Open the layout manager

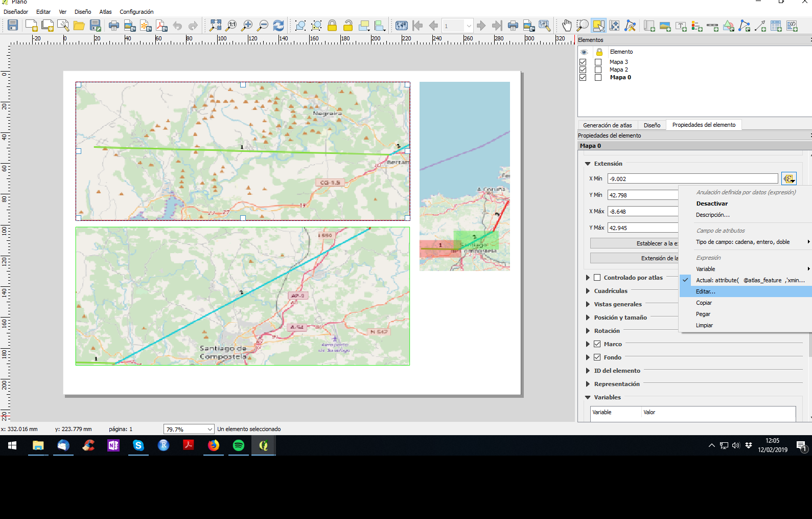coord(63,25)
